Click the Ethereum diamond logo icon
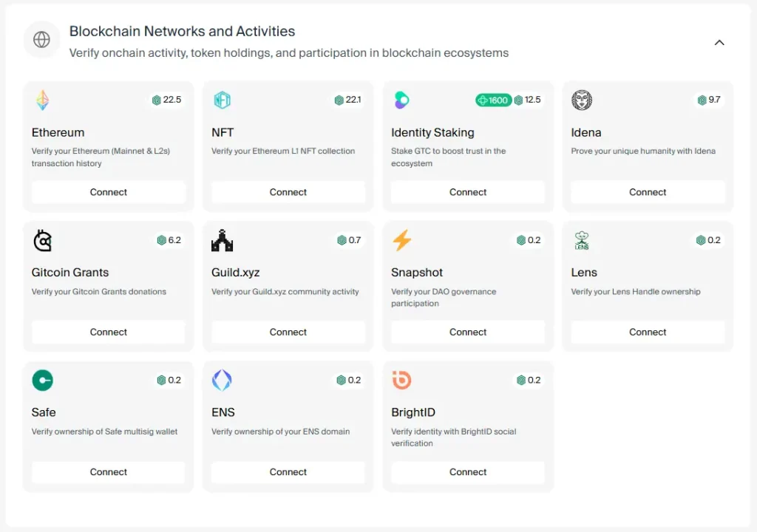The width and height of the screenshot is (757, 532). (x=43, y=100)
